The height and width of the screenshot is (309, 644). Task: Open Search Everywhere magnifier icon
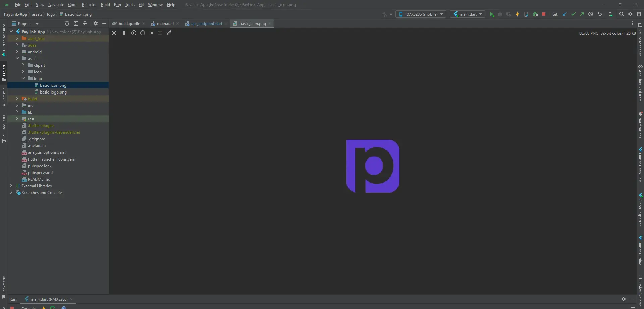[x=621, y=14]
